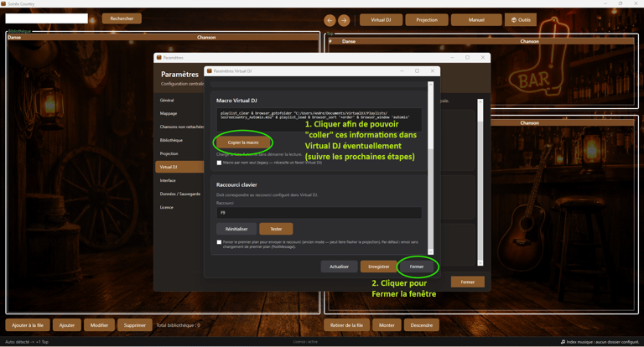Click Enregistrer to save Virtual DJ settings
Screen dimensions: 644x347
pos(379,267)
